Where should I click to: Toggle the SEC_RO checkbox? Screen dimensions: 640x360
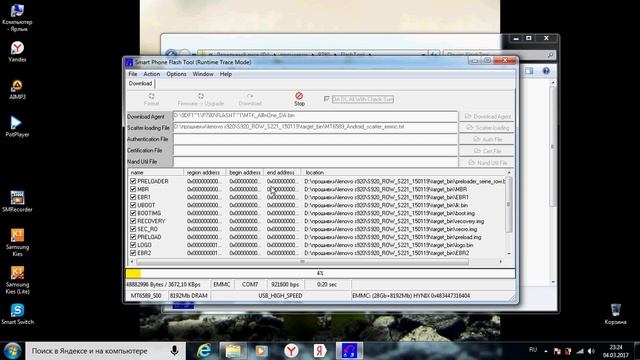click(133, 229)
